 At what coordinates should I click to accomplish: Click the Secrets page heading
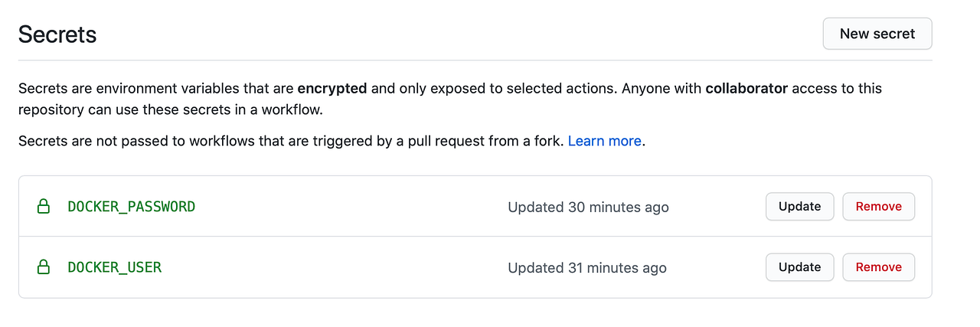[57, 34]
